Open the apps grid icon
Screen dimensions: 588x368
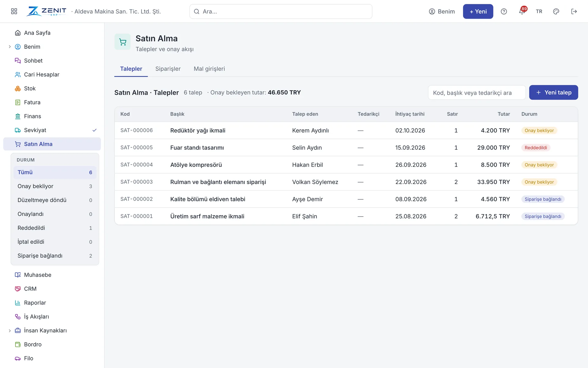click(x=14, y=11)
